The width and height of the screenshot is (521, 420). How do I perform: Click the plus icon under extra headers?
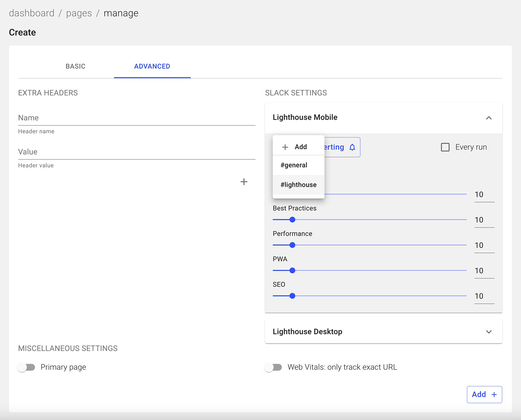244,181
